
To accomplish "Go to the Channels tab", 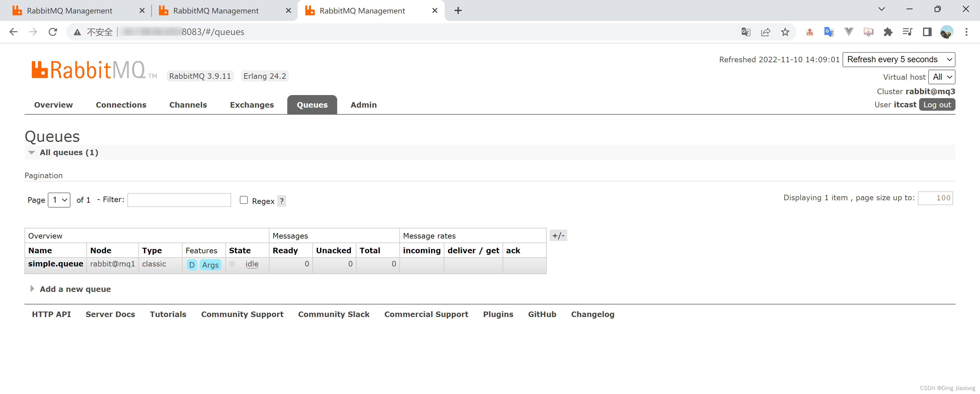I will (188, 105).
